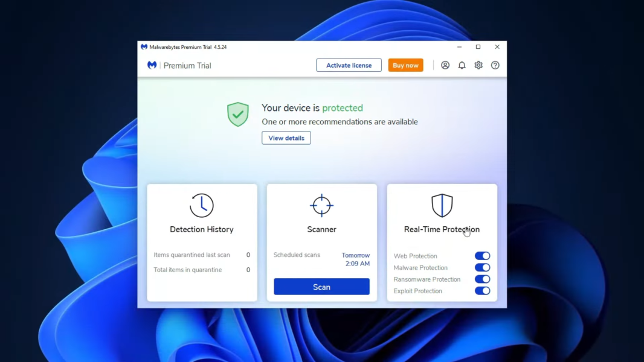Open View details for recommendations

[x=286, y=138]
